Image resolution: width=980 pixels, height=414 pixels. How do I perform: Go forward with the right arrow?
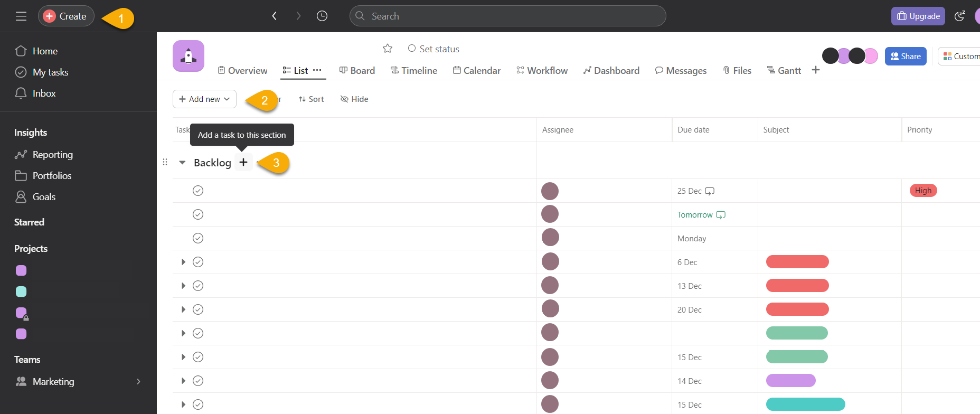298,16
